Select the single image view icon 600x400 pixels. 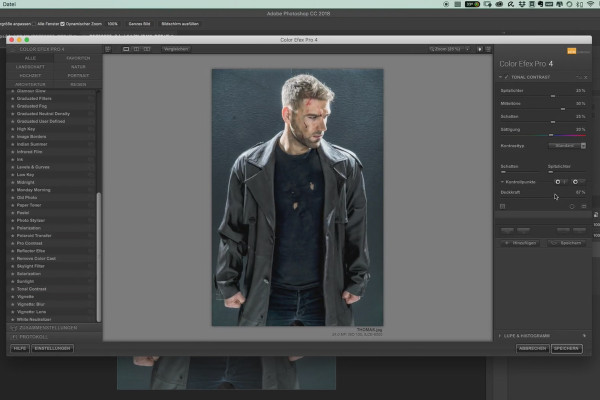[x=126, y=49]
